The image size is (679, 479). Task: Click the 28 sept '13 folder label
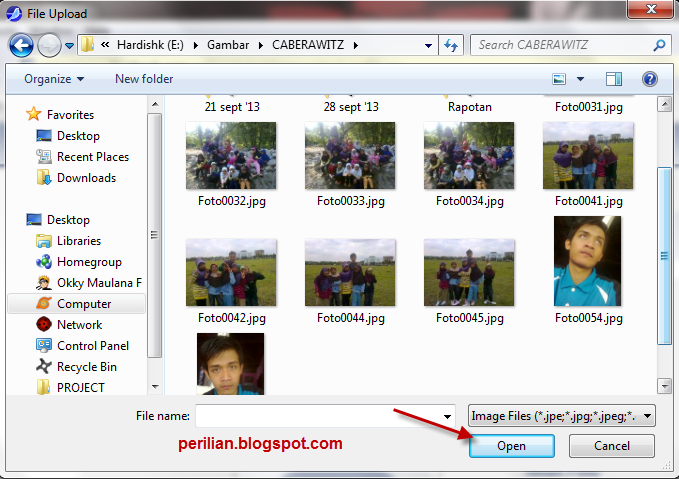pyautogui.click(x=351, y=107)
